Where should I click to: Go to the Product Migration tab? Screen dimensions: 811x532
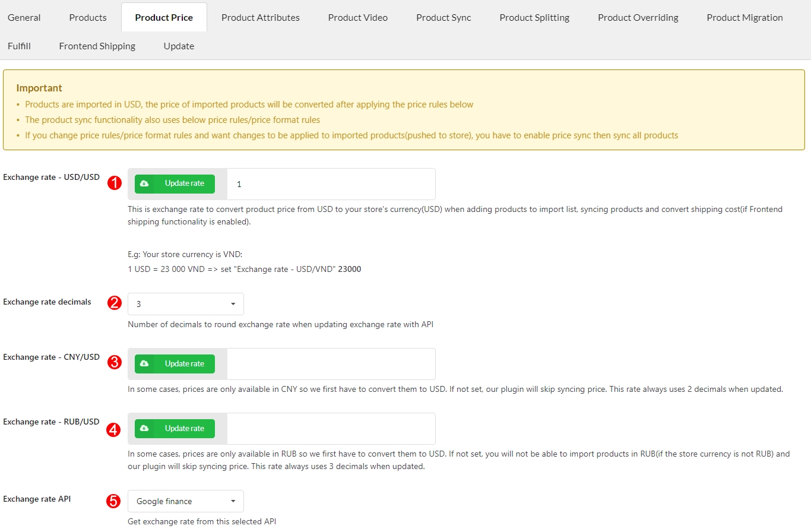pos(745,17)
